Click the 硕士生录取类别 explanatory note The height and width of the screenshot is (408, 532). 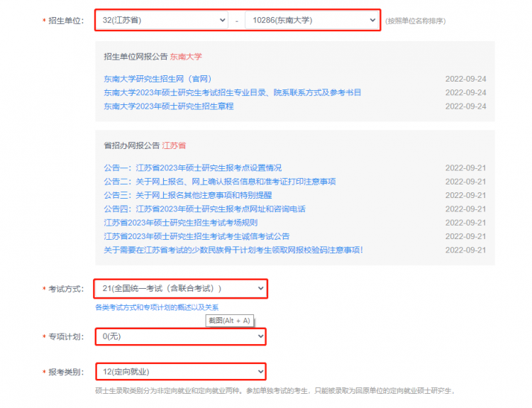275,391
